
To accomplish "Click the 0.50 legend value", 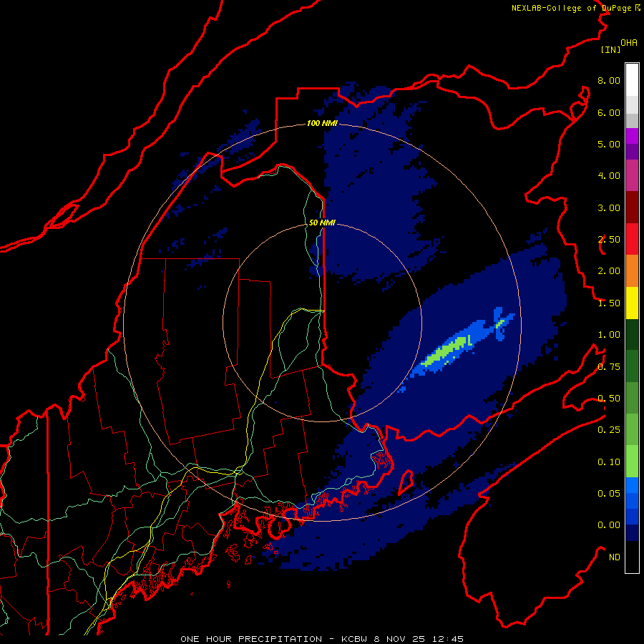I will point(609,399).
